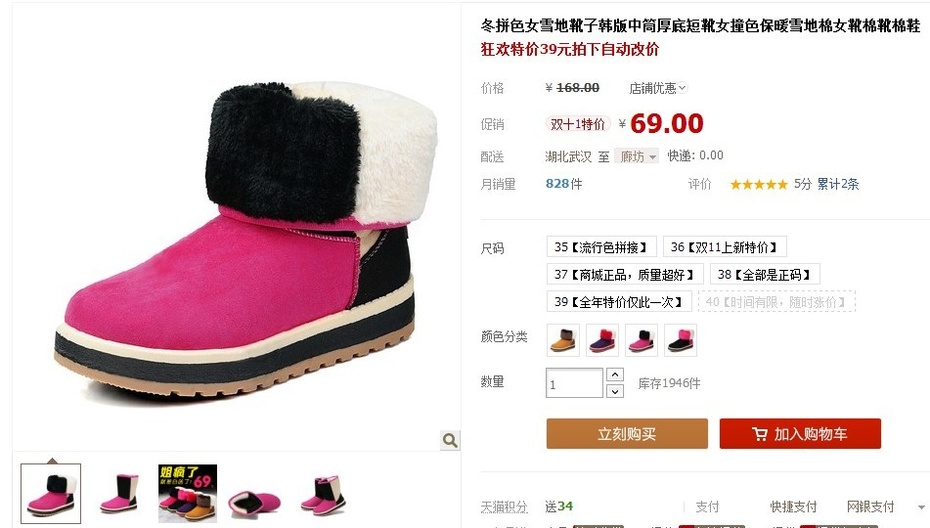Increase quantity with the up arrow

coord(615,375)
